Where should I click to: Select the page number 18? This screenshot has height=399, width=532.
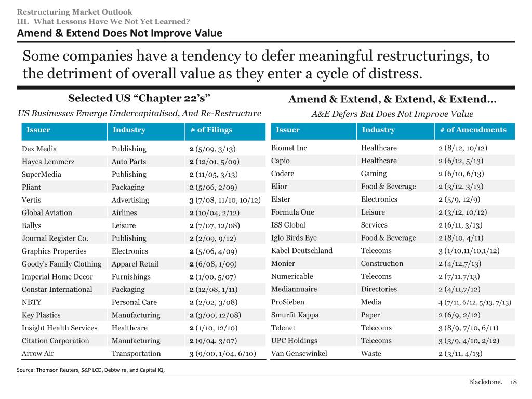click(514, 382)
